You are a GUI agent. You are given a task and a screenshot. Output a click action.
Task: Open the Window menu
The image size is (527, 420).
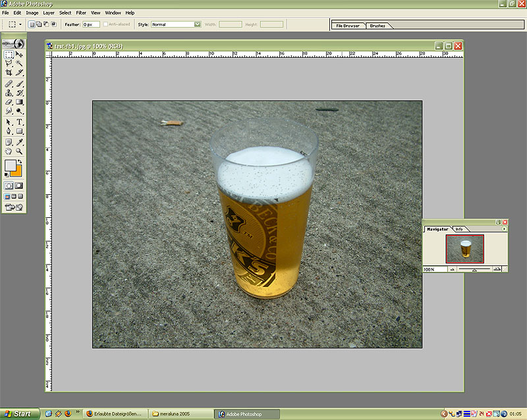coord(113,13)
